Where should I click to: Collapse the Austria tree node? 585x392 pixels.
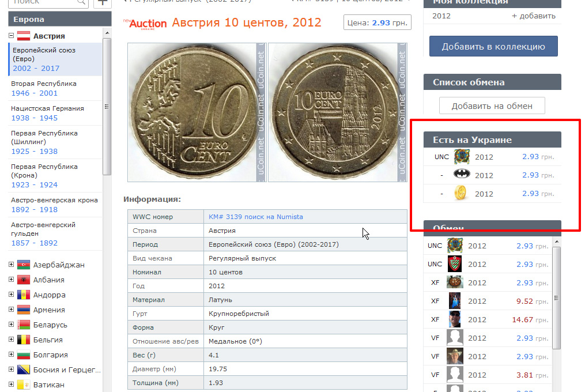pos(11,36)
